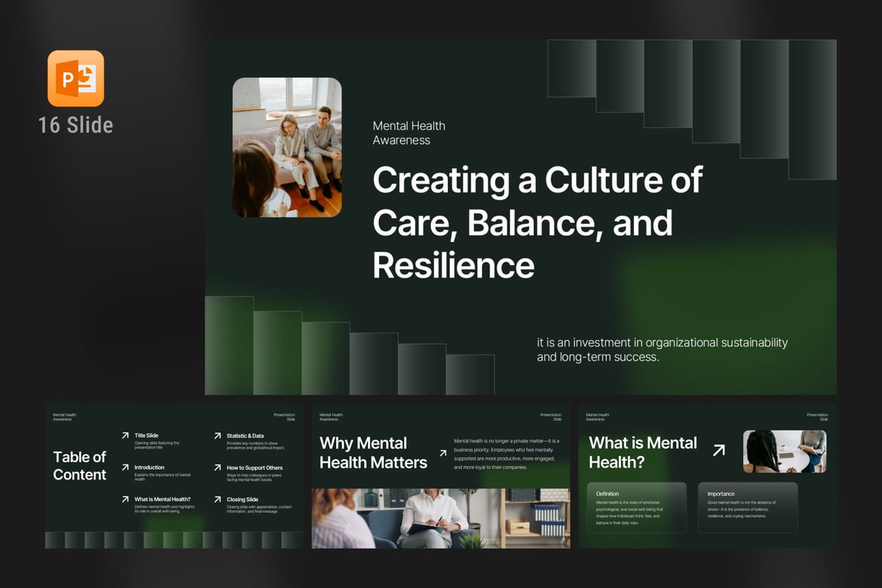The width and height of the screenshot is (882, 588).
Task: Select the 'How to Support Others' entry
Action: (254, 467)
